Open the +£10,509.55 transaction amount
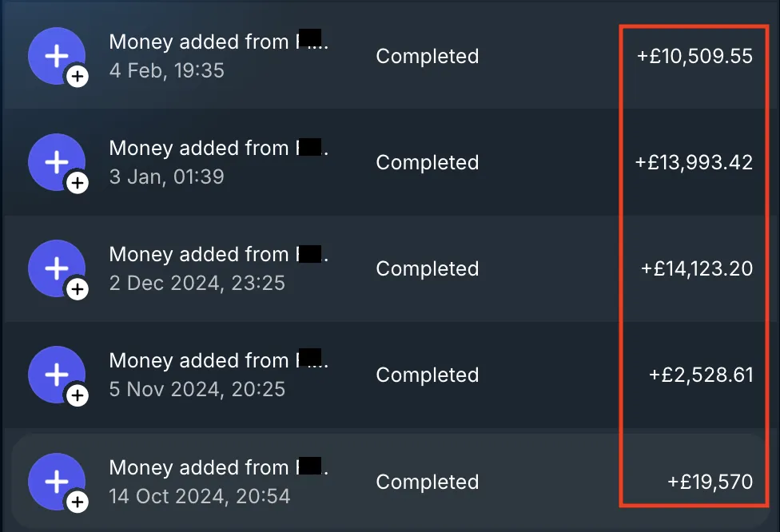Viewport: 780px width, 532px height. click(694, 56)
